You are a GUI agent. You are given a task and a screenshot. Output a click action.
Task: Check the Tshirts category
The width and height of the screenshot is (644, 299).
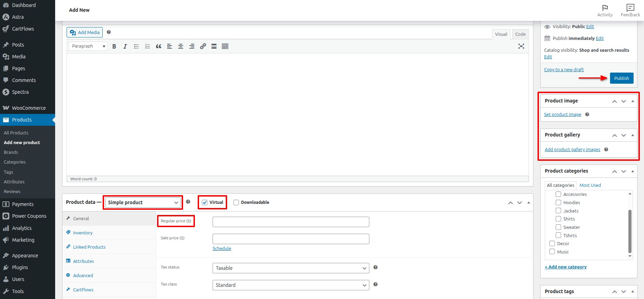pyautogui.click(x=558, y=235)
